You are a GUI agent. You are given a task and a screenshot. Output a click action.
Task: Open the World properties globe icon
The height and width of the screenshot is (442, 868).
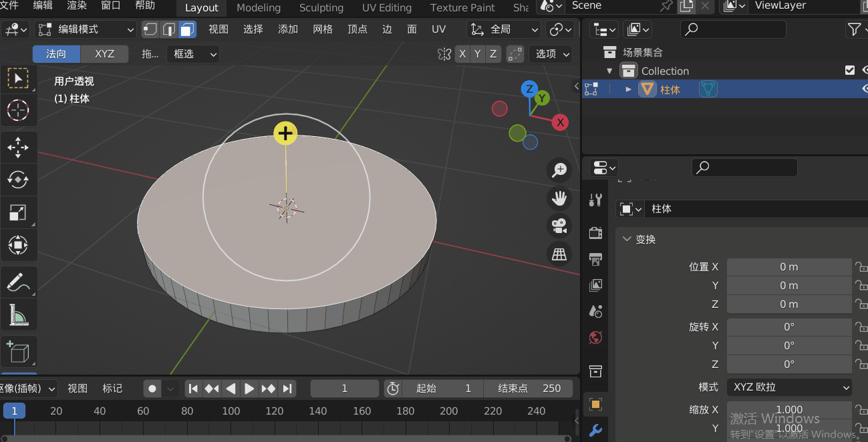[595, 338]
